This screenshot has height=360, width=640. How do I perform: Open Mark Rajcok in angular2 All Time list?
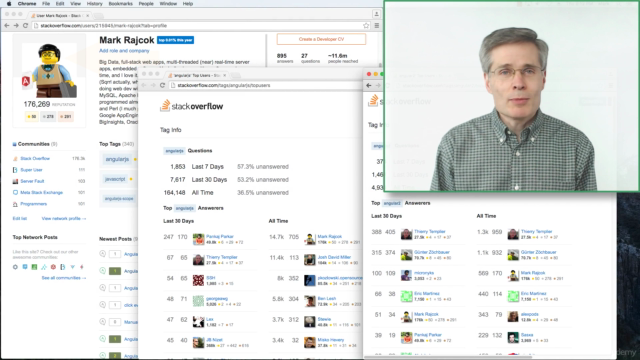click(x=533, y=273)
